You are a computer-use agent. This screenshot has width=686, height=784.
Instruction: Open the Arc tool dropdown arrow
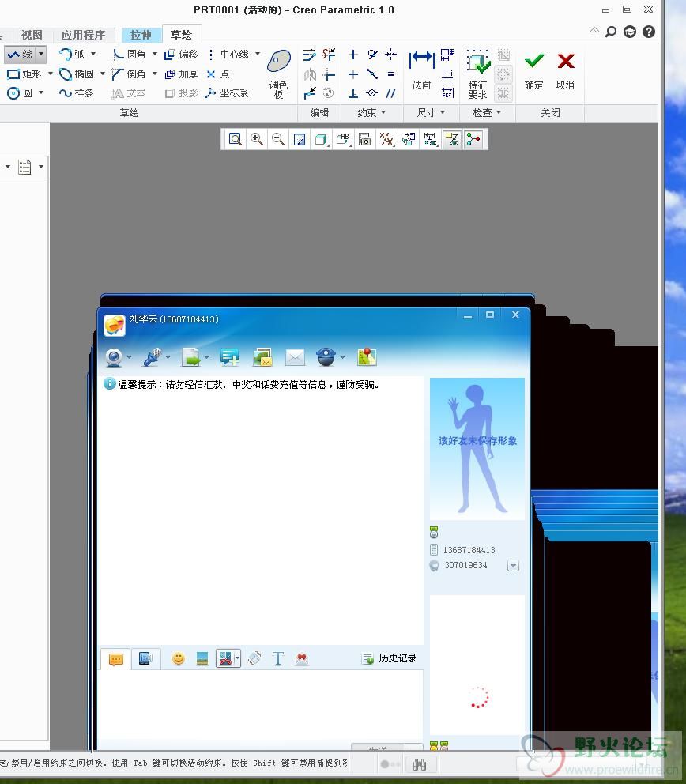point(93,54)
